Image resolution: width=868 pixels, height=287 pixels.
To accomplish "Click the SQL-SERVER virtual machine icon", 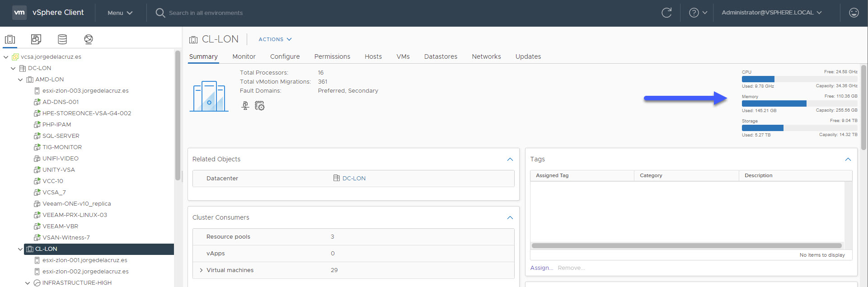I will tap(37, 136).
